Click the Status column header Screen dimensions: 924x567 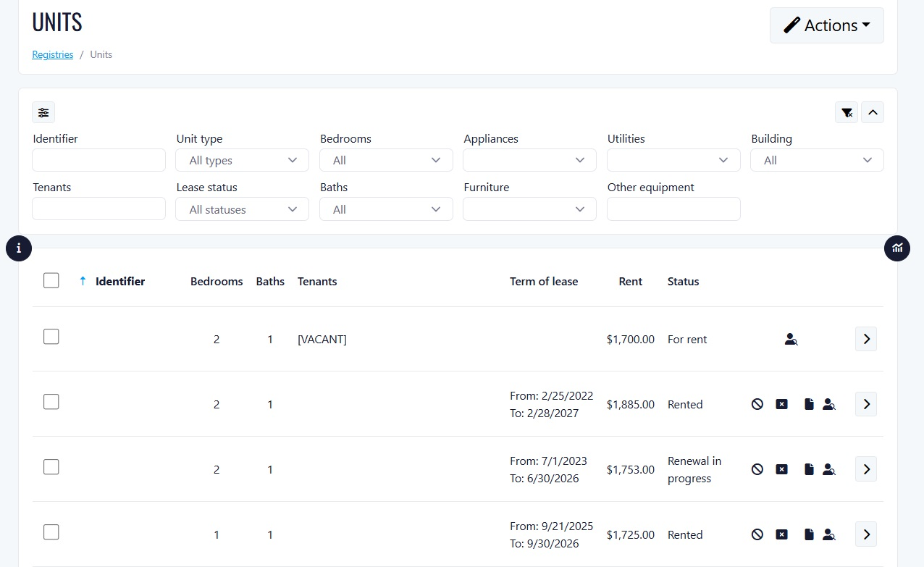(684, 281)
